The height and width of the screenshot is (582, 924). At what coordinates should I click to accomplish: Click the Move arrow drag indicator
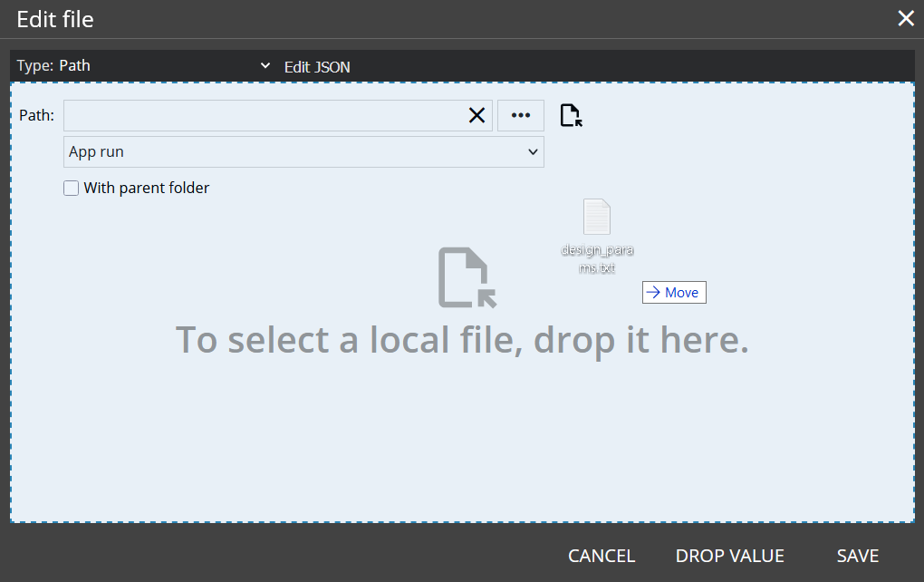click(674, 292)
